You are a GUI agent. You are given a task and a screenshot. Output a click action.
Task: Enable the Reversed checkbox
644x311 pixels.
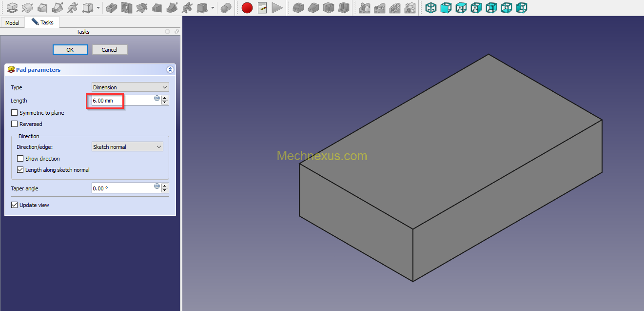click(x=14, y=124)
